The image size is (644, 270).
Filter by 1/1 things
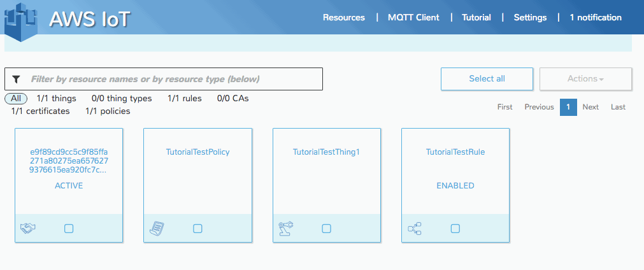coord(56,99)
